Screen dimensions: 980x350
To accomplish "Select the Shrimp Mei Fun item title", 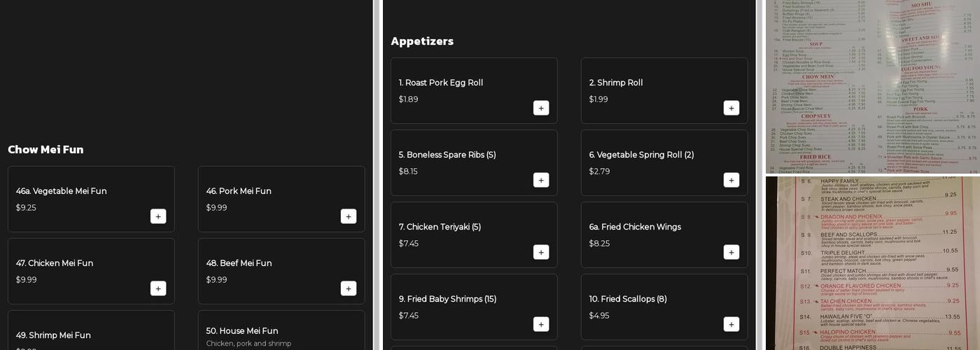I will coord(53,335).
